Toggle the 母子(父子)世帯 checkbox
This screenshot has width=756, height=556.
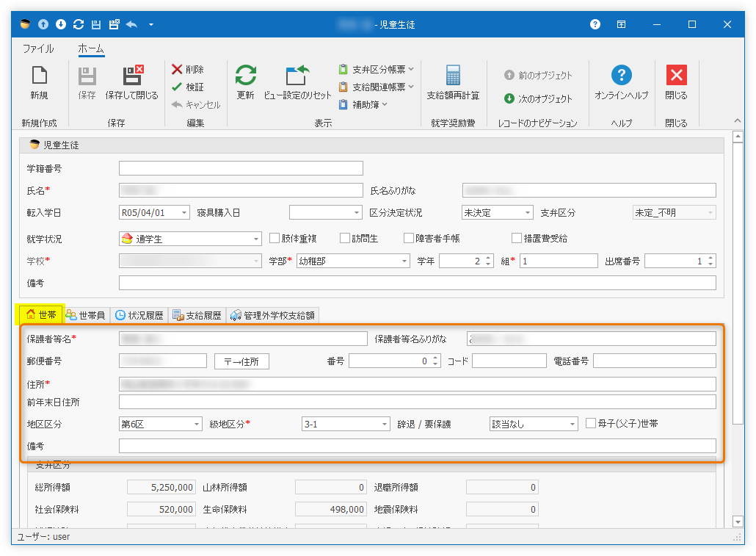(591, 423)
